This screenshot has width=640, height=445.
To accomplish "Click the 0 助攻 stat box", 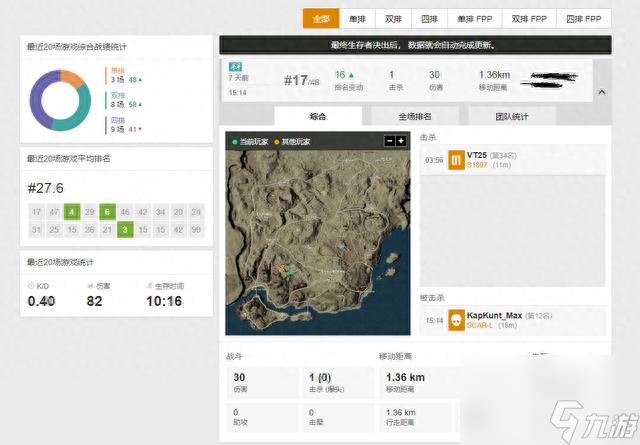I will [263, 417].
